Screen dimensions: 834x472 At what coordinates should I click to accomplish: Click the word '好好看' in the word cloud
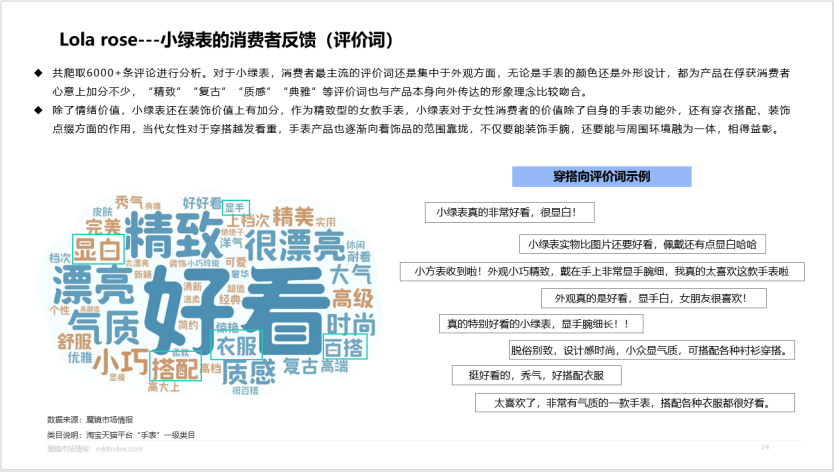[202, 203]
